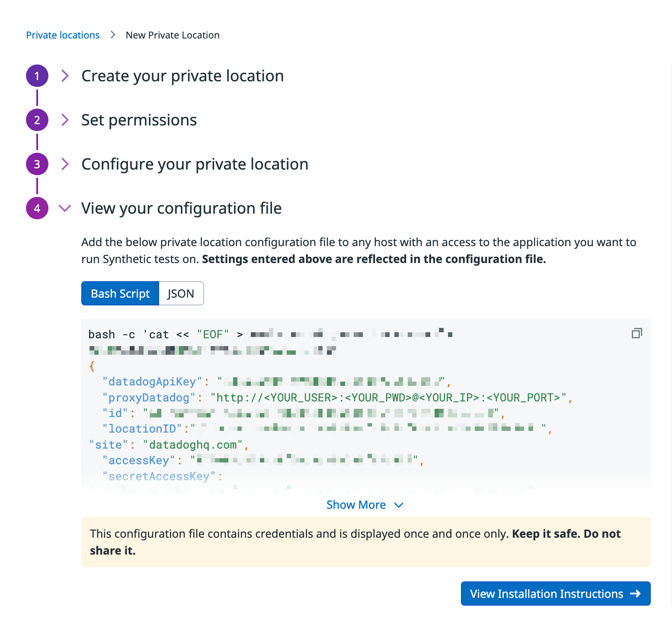Image resolution: width=672 pixels, height=629 pixels.
Task: Expand Configure your private location chevron
Action: coord(65,164)
